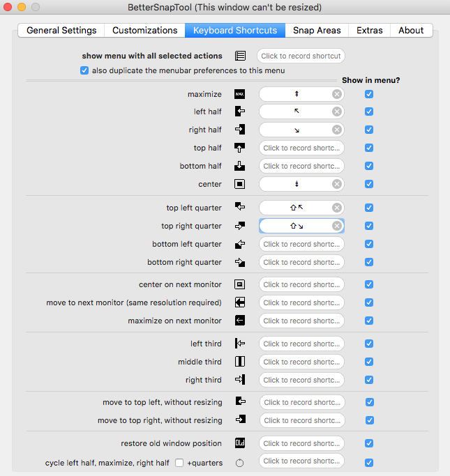Click the bottom left quarter icon
Image resolution: width=450 pixels, height=476 pixels.
pos(240,244)
